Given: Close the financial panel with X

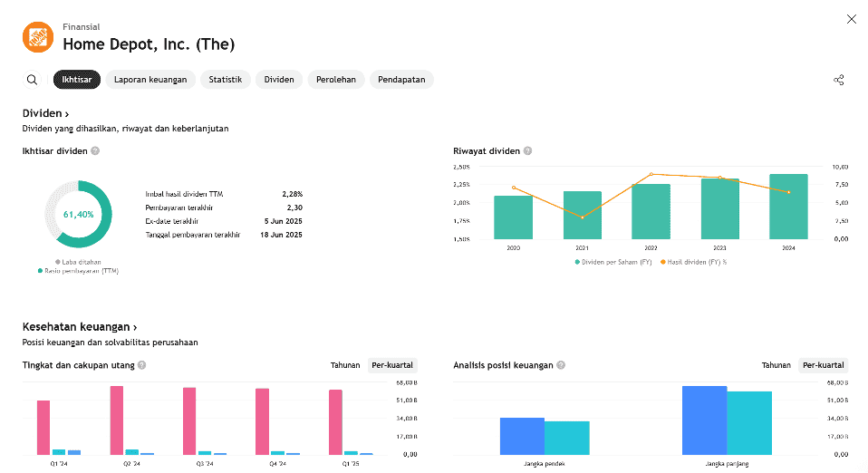Looking at the screenshot, I should pos(851,19).
